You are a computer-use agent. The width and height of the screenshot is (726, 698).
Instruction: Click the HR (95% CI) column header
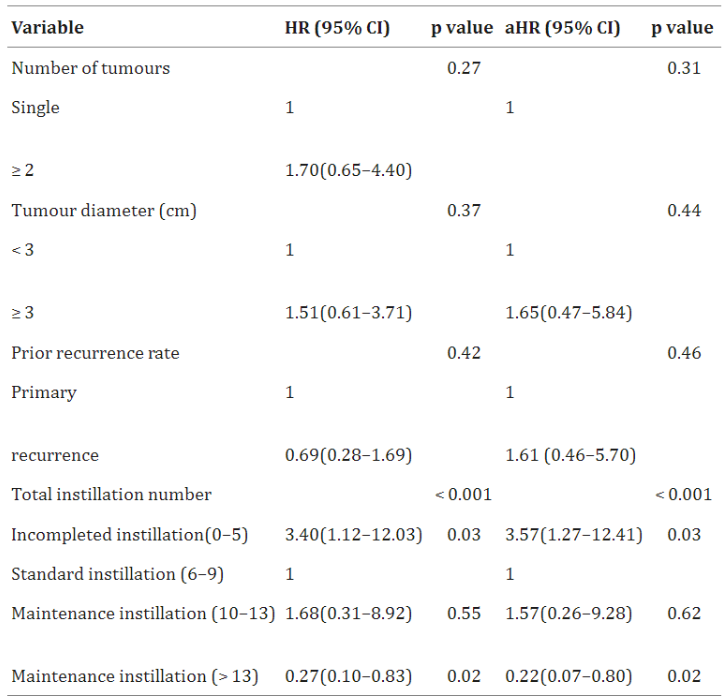pos(337,28)
